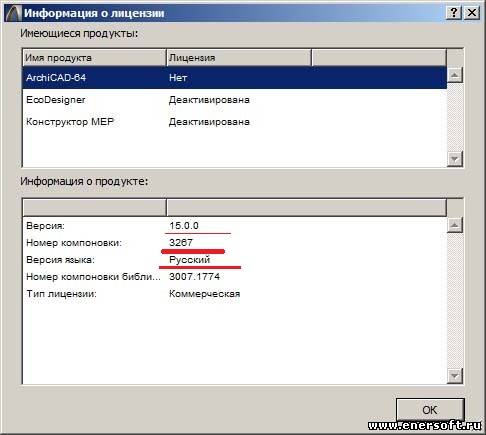The width and height of the screenshot is (486, 435).
Task: Sort by the Имя продукта column header
Action: pos(94,58)
